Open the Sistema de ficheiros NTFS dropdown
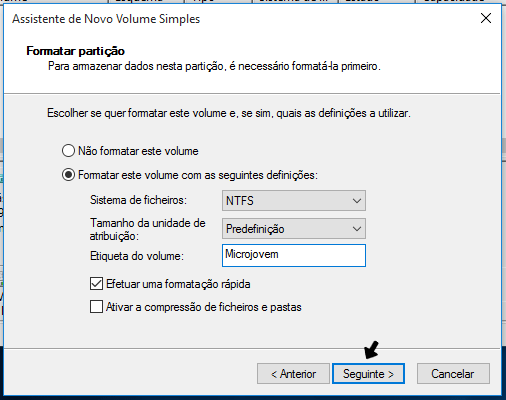 [x=294, y=200]
